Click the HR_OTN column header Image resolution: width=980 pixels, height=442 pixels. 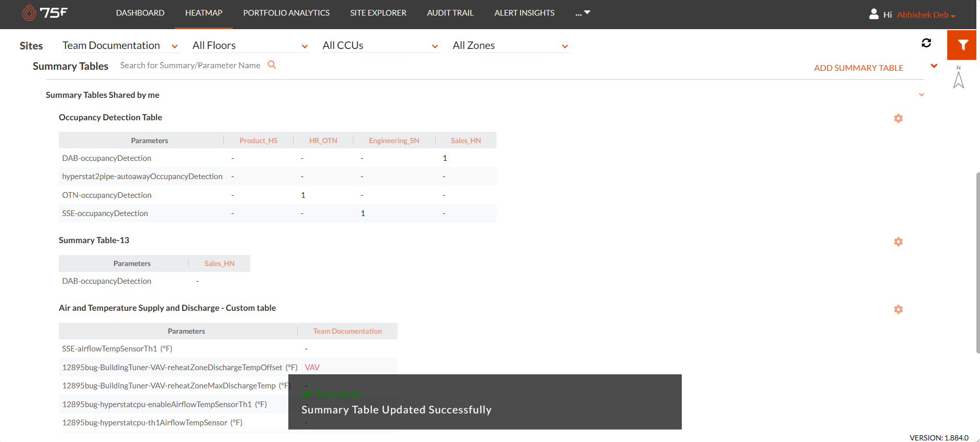323,141
